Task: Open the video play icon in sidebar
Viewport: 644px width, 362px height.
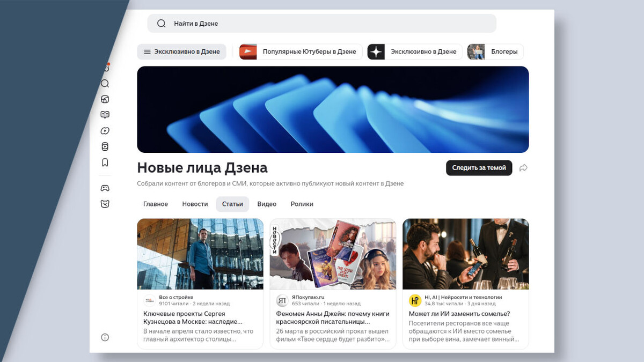Action: click(x=105, y=131)
